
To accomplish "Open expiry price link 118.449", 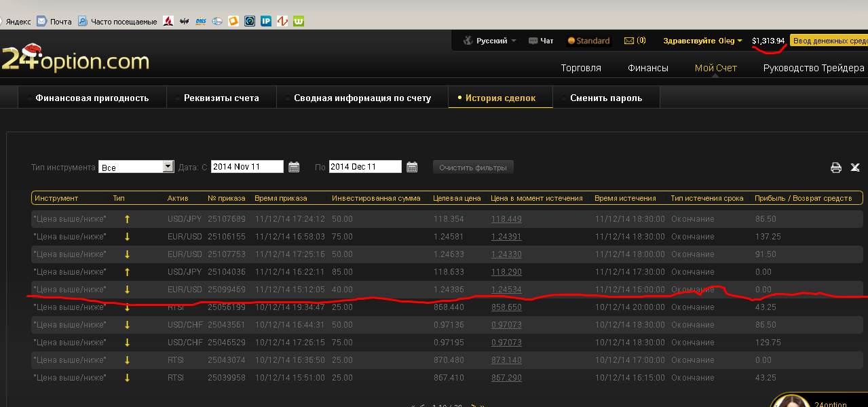I will tap(506, 219).
